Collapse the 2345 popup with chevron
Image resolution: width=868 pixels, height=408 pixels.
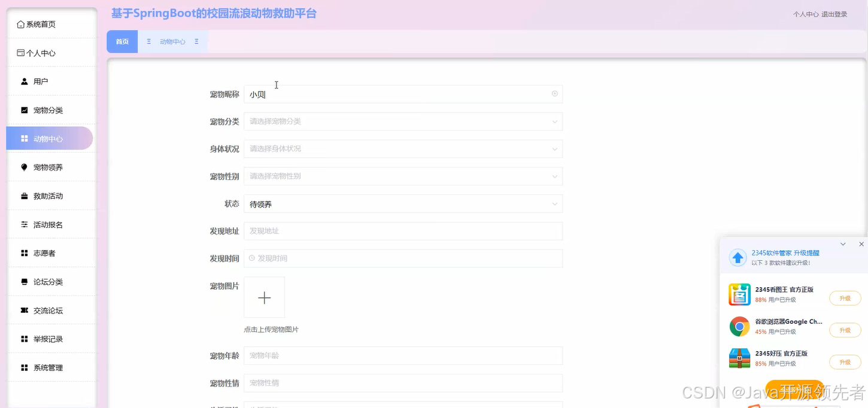click(843, 244)
